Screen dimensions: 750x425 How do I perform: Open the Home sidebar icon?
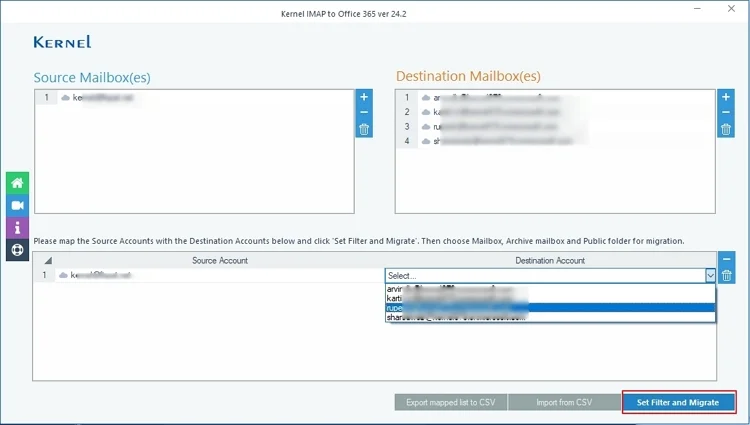17,183
